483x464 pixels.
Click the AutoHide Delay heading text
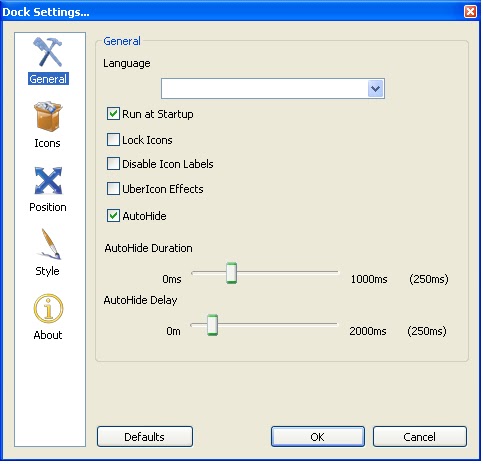(x=140, y=300)
